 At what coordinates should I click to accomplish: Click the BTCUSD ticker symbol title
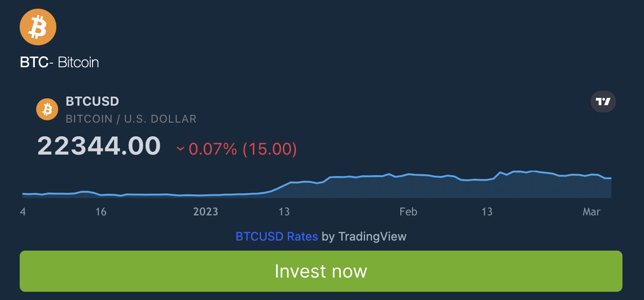[93, 101]
